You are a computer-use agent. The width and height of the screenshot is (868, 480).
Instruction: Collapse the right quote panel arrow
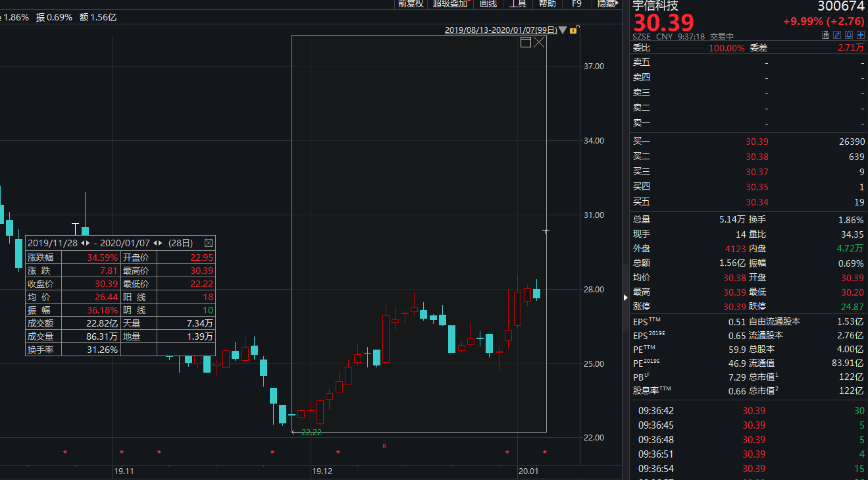(625, 298)
